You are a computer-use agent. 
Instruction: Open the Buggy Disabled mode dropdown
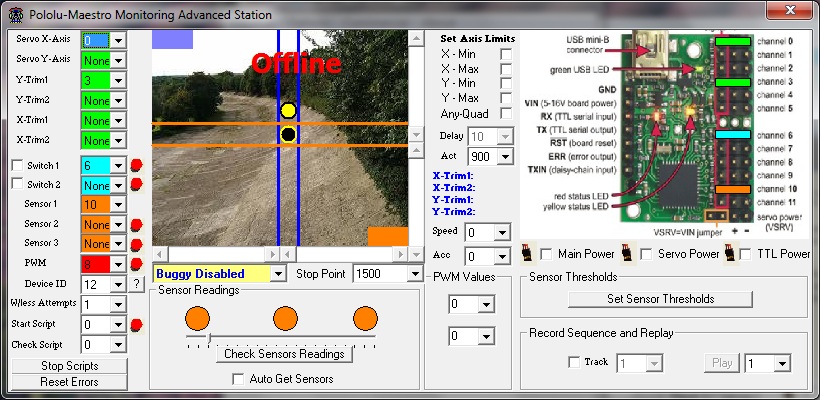coord(278,273)
